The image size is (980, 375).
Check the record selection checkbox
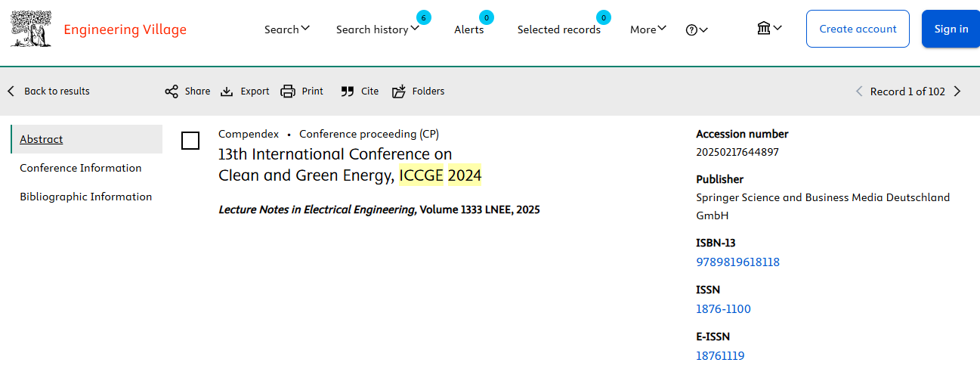click(x=190, y=141)
